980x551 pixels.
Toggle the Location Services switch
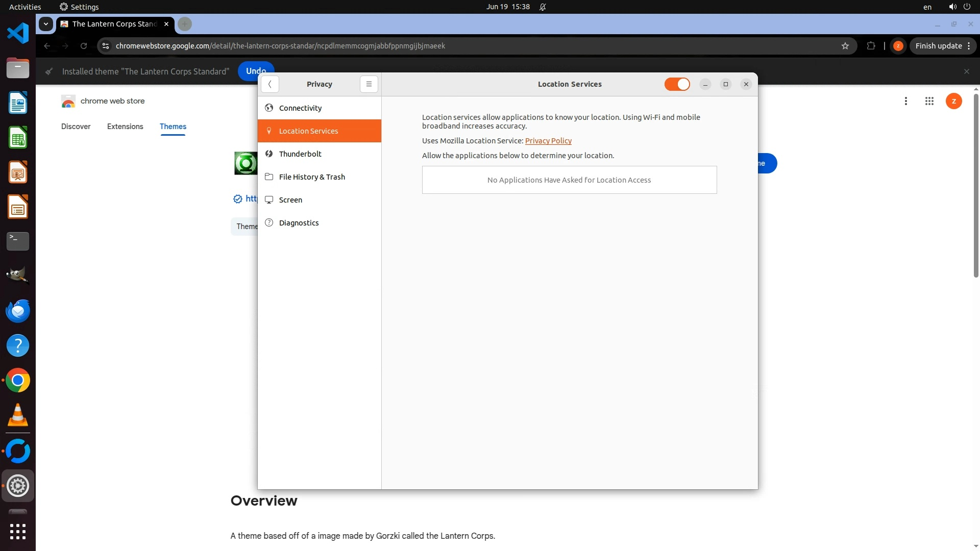[677, 84]
